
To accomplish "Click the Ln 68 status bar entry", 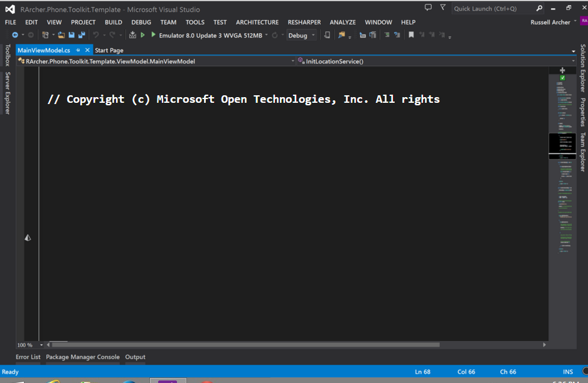I will click(x=422, y=372).
